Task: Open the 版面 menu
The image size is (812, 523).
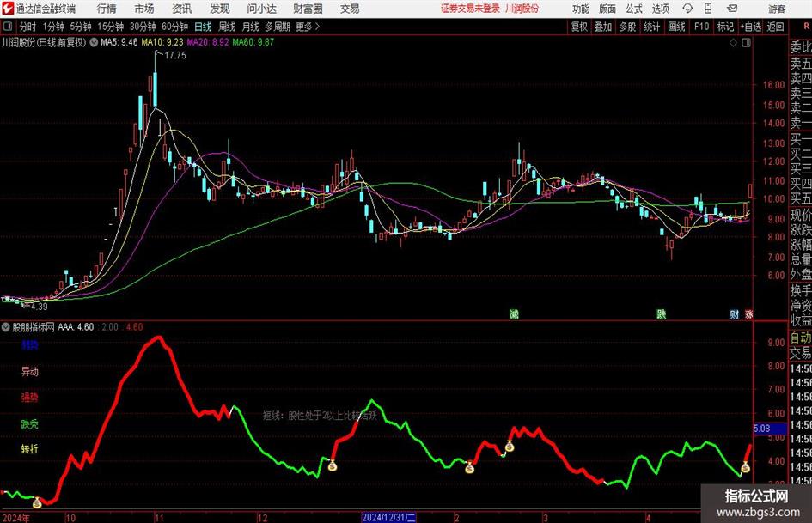Action: point(607,9)
